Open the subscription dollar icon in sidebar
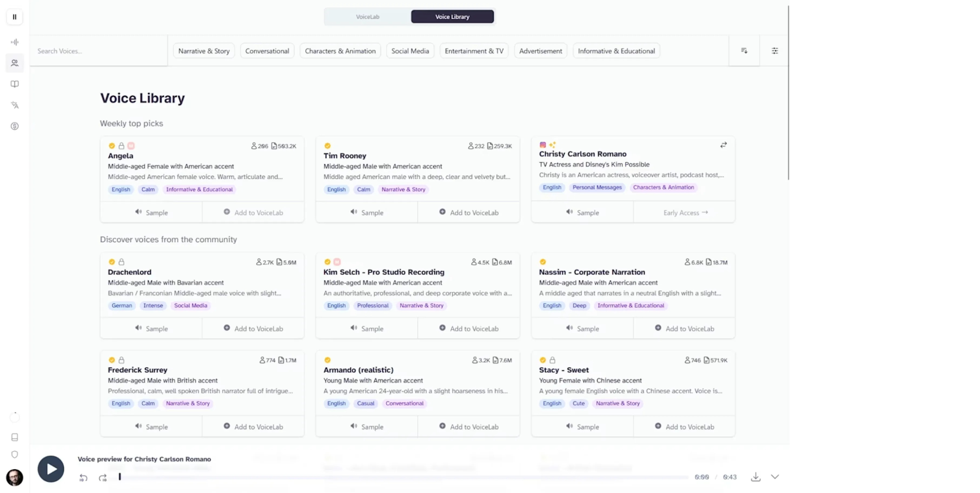The height and width of the screenshot is (493, 980). point(14,126)
